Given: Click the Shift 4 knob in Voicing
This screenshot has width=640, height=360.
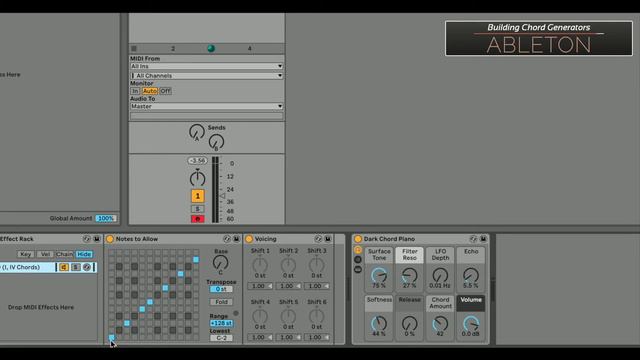Looking at the screenshot, I should (x=260, y=316).
